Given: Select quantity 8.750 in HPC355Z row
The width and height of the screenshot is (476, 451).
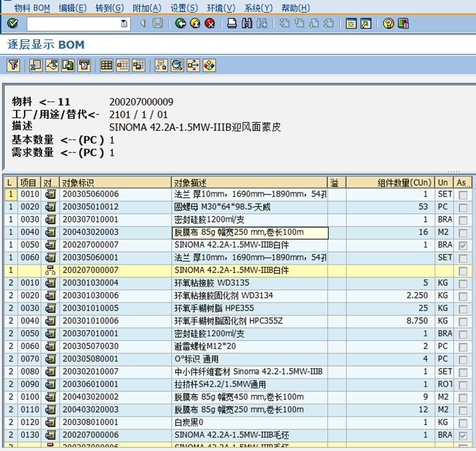Looking at the screenshot, I should pyautogui.click(x=390, y=321).
